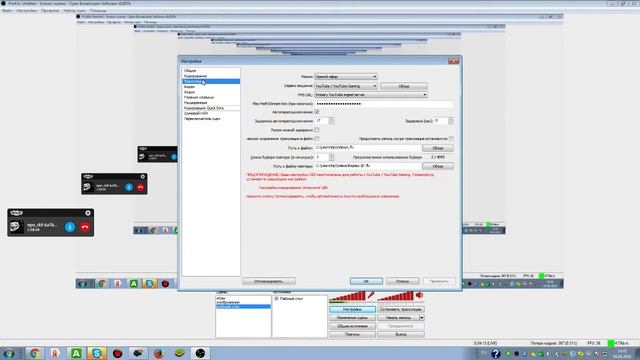
Task: Click the Изменение сцены button
Action: pos(352,318)
